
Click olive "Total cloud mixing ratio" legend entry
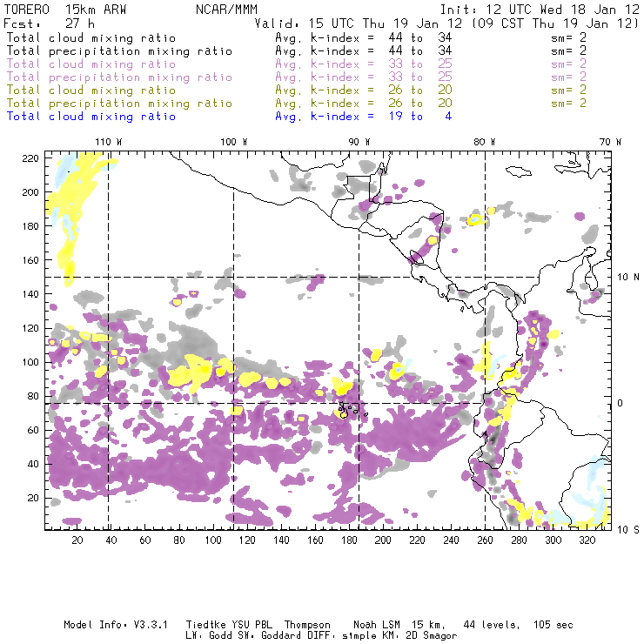coord(91,91)
